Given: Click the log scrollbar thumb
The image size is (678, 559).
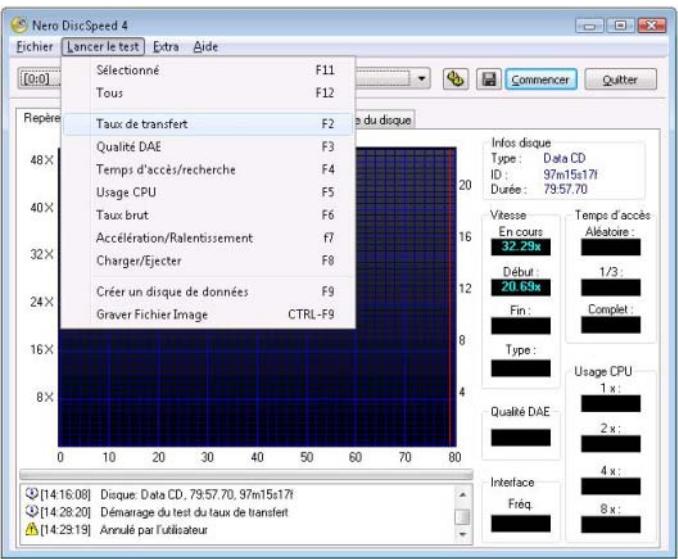Looking at the screenshot, I should 463,517.
